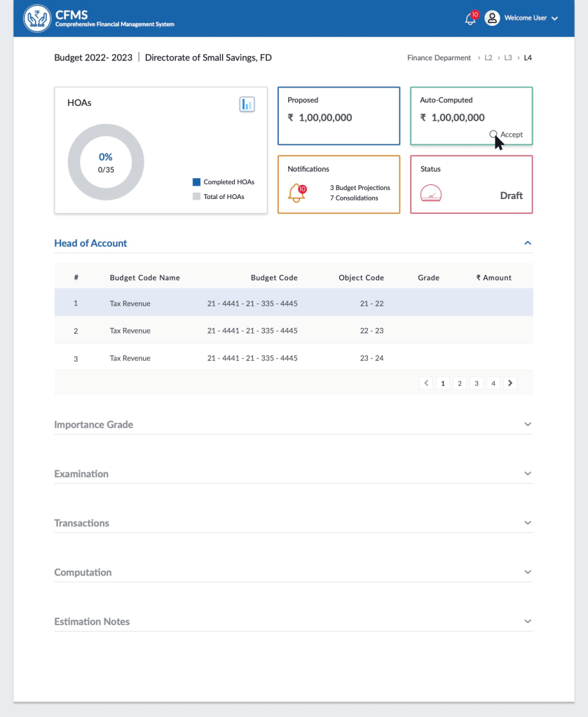This screenshot has height=717, width=588.
Task: Select the Accept radio button
Action: (493, 134)
